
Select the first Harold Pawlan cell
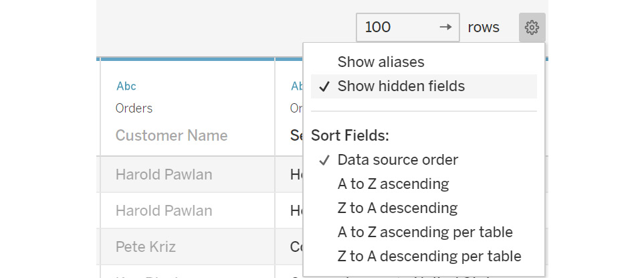tap(187, 174)
